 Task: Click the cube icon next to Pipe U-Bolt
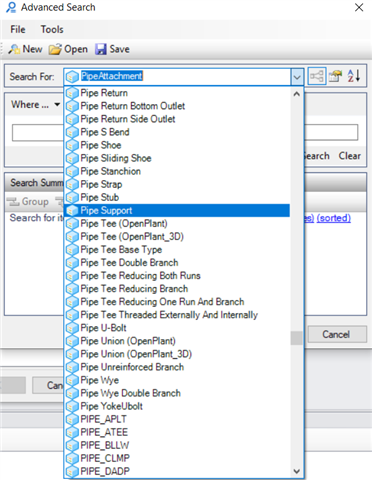tap(72, 328)
